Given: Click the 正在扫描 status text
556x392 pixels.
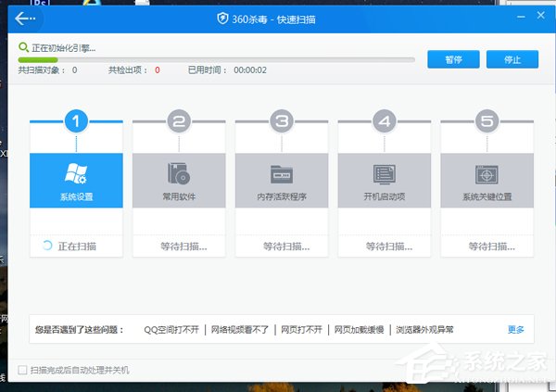Looking at the screenshot, I should click(77, 246).
